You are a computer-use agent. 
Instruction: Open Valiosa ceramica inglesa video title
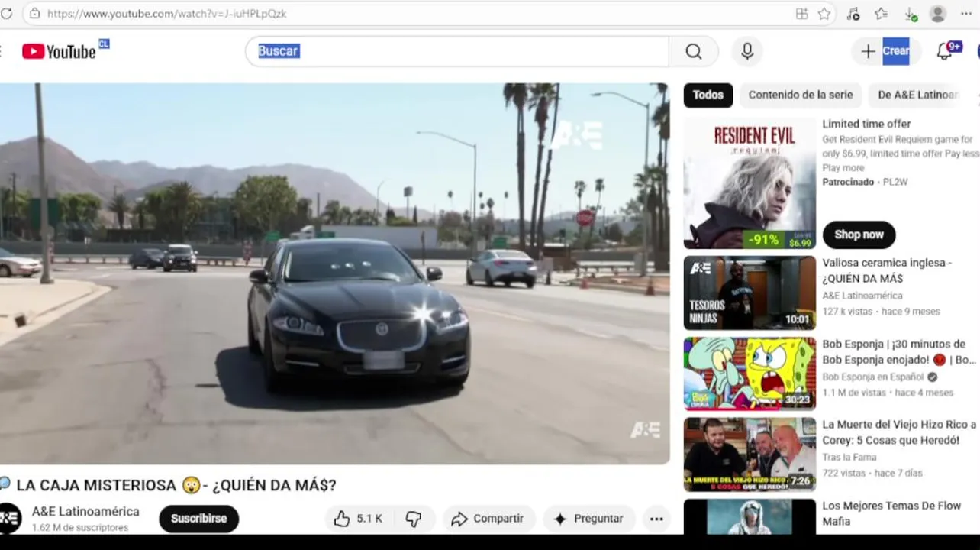(887, 270)
